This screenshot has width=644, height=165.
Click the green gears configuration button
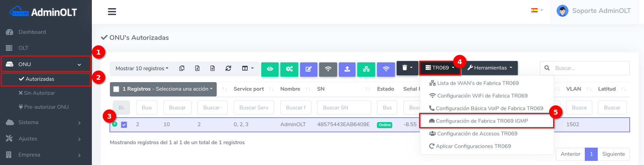(289, 69)
